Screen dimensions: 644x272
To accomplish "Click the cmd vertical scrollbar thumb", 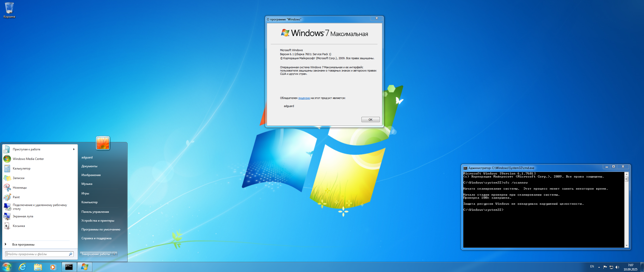I will [x=626, y=179].
